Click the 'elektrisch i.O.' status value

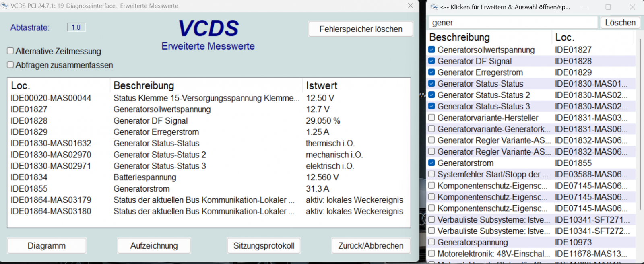point(330,166)
